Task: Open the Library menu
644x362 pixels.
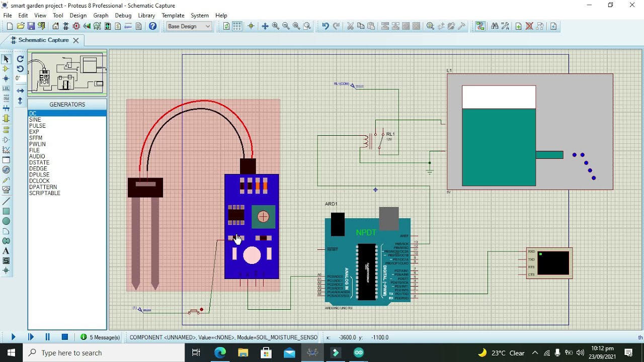Action: (146, 16)
